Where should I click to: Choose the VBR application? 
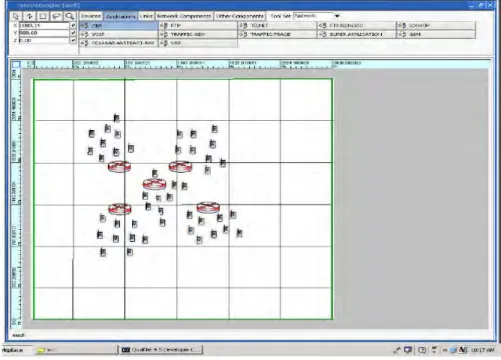[198, 43]
